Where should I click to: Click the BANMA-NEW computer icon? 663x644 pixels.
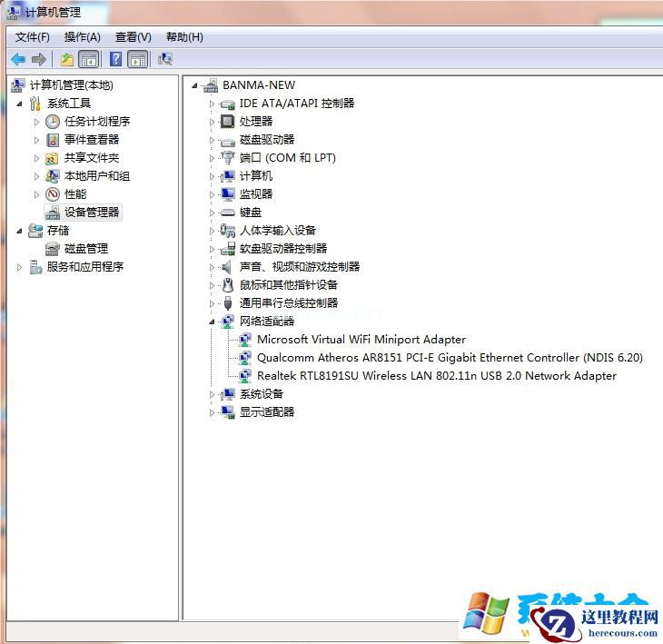click(x=211, y=85)
